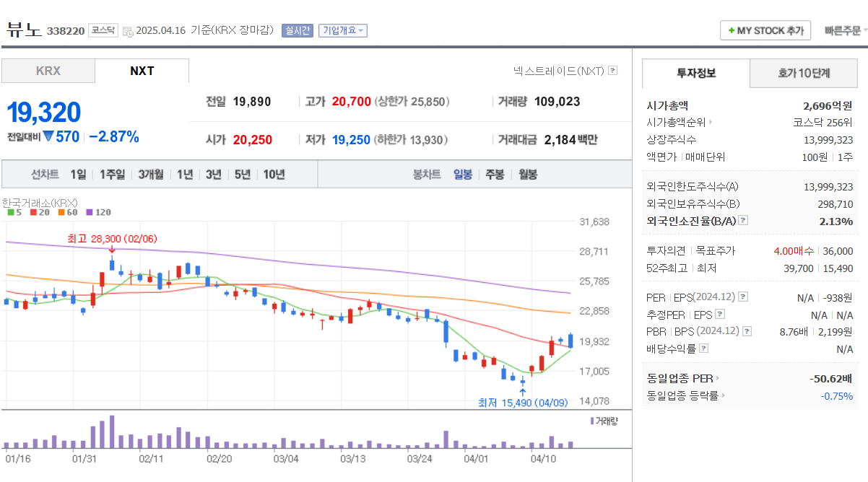Screen dimensions: 868x482
Task: Click the 한국거래소(KRX) chart label
Action: (40, 203)
